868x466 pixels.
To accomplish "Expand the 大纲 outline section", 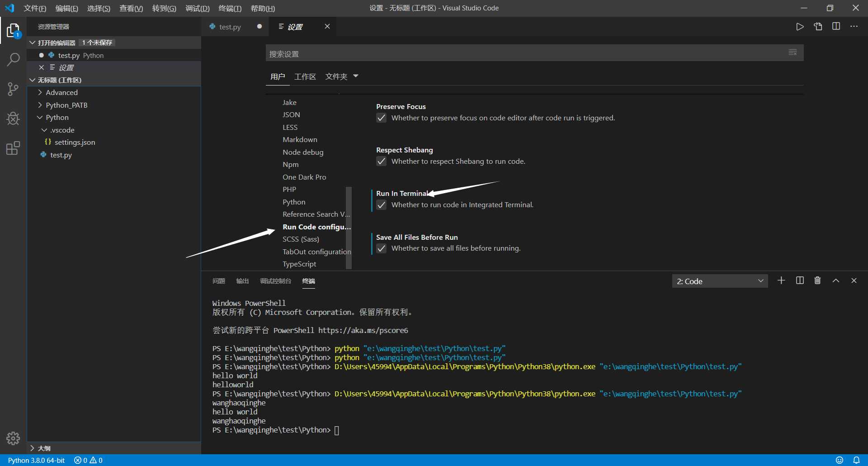I will [x=32, y=448].
